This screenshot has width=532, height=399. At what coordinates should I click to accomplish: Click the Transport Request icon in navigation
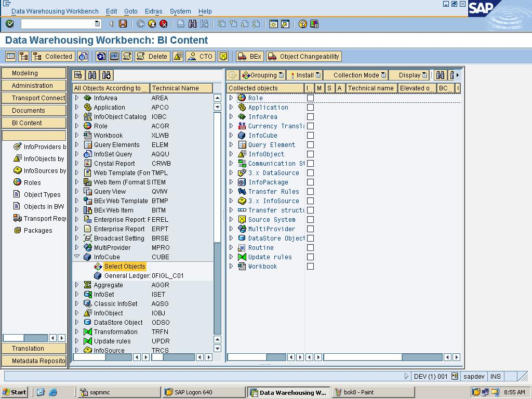pyautogui.click(x=17, y=218)
